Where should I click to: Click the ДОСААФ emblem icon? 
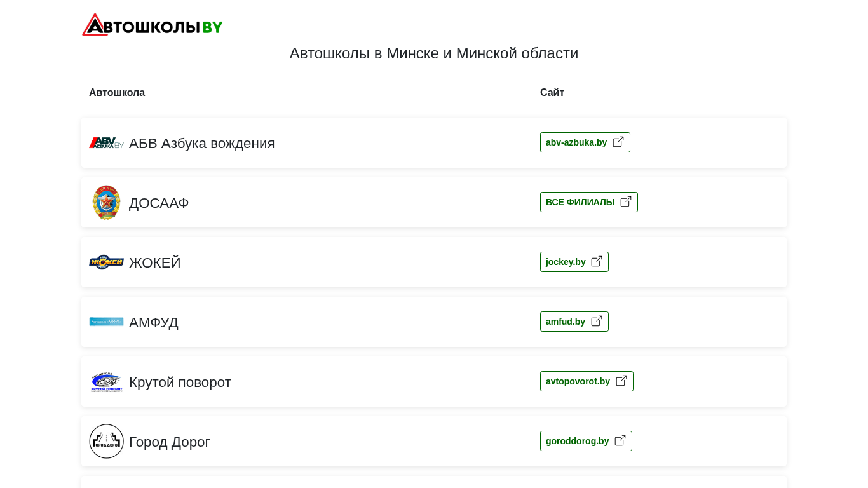(x=106, y=203)
